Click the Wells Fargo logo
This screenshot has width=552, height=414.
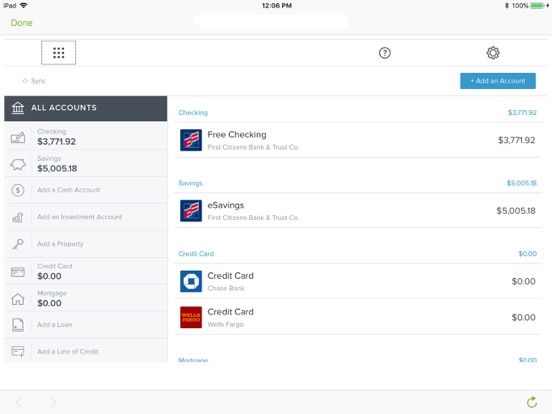(191, 317)
